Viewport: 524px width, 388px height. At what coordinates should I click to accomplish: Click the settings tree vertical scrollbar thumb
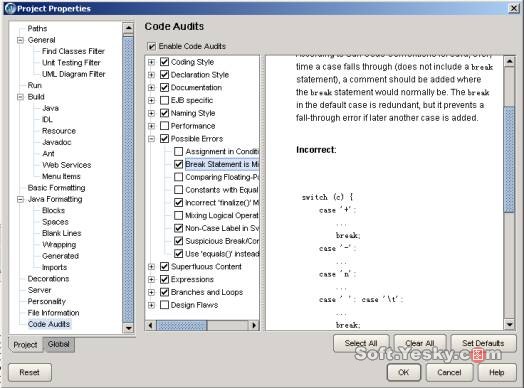pyautogui.click(x=128, y=178)
